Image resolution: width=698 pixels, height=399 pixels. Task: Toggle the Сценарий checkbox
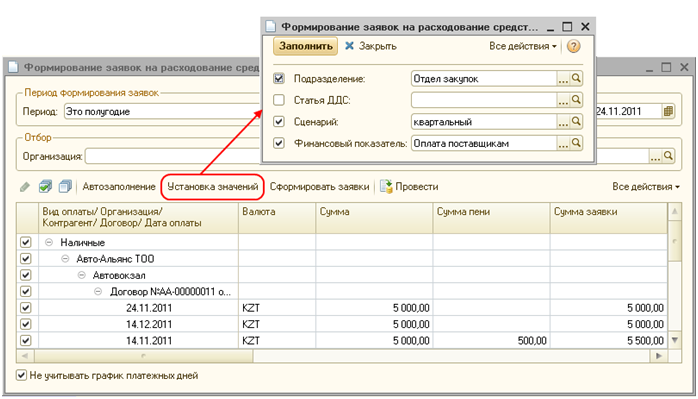[279, 121]
